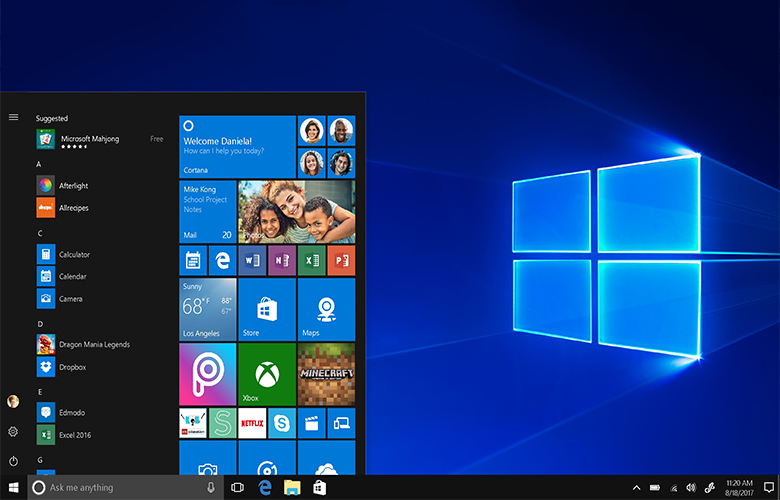This screenshot has width=780, height=500.
Task: Open the Xbox tile
Action: (267, 374)
